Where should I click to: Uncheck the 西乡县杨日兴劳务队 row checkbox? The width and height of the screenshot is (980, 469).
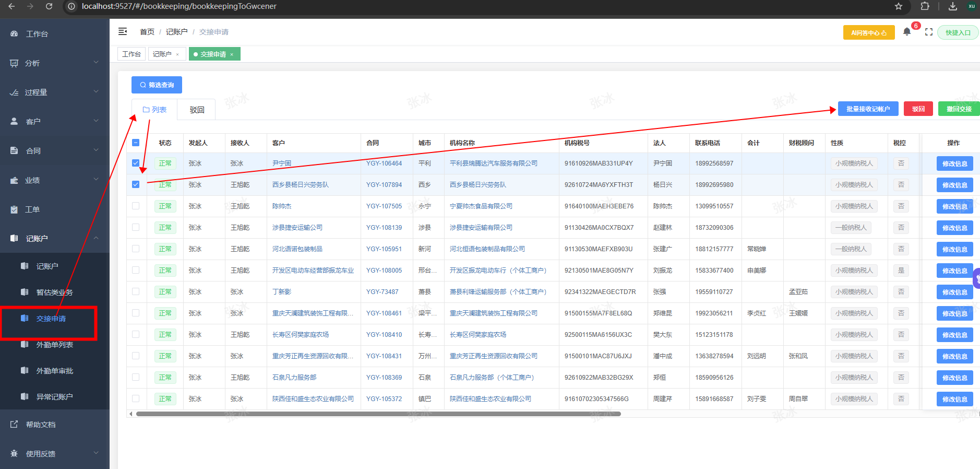click(136, 184)
